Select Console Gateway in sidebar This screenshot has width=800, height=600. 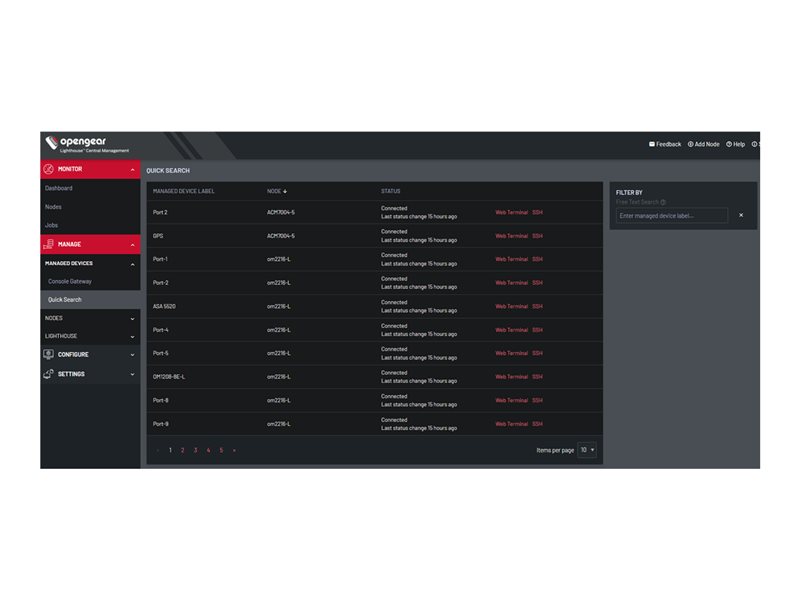click(70, 281)
